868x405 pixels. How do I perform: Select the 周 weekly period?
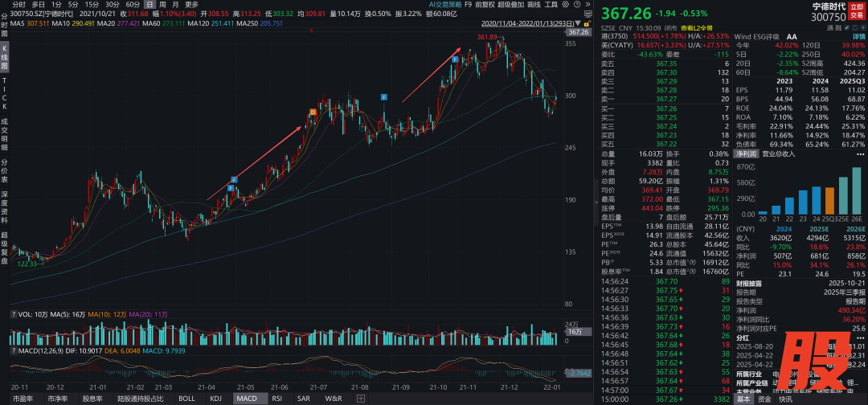[162, 4]
